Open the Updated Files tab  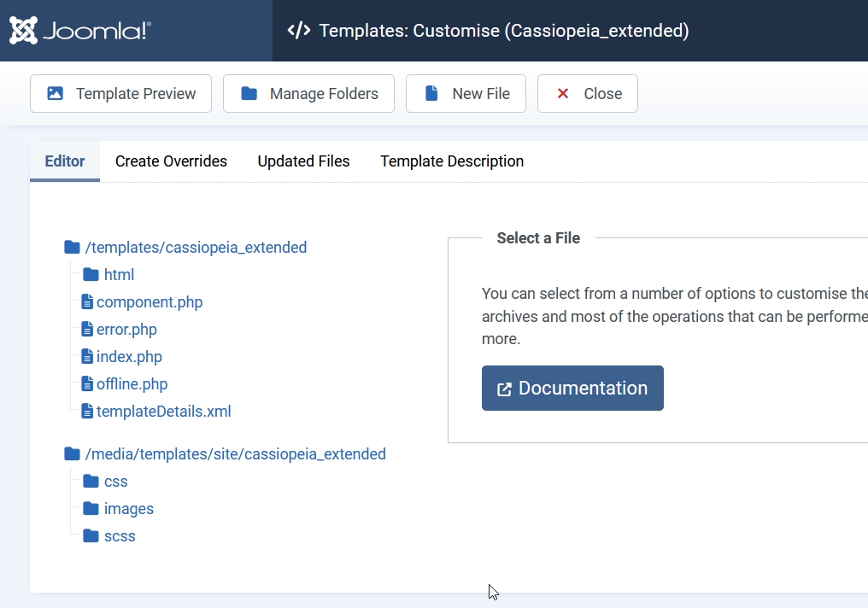click(303, 161)
